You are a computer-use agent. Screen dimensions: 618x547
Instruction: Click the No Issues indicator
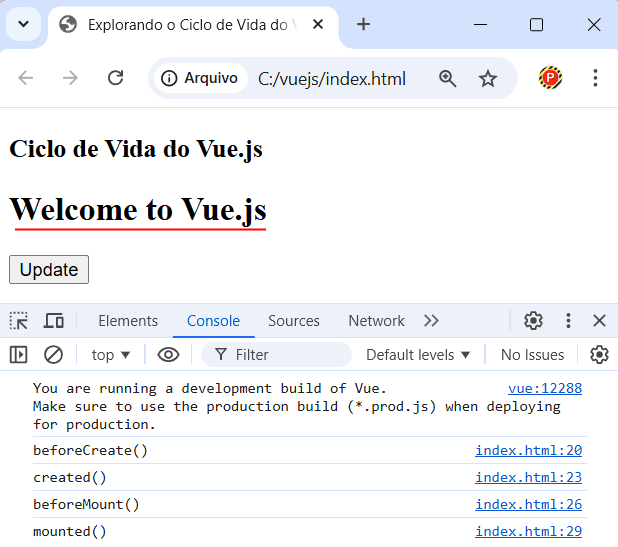(532, 355)
